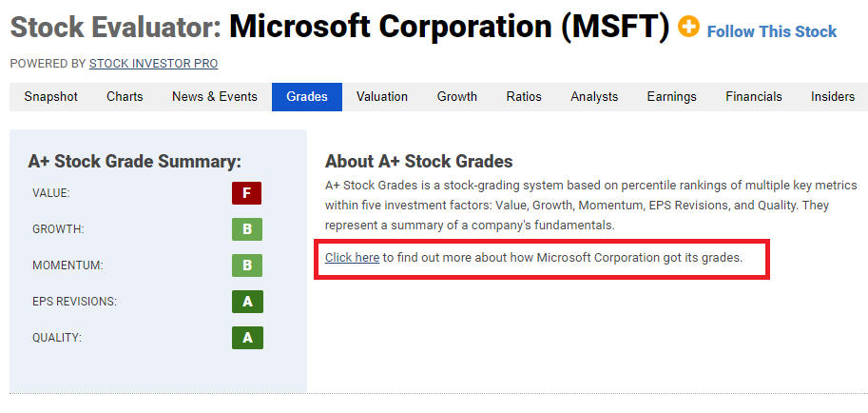This screenshot has height=413, width=868.
Task: Open the Financials tab
Action: pyautogui.click(x=754, y=97)
